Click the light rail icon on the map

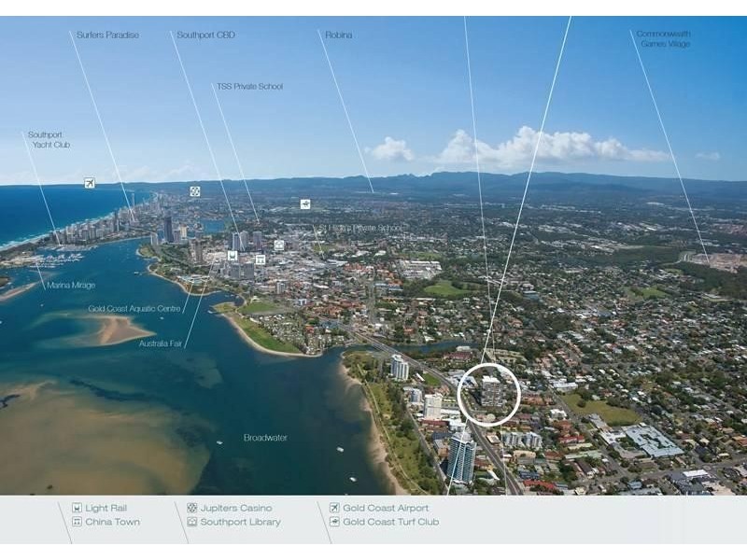pos(233,256)
